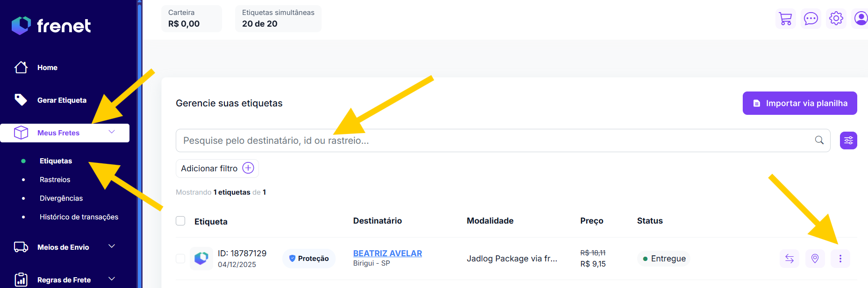Go to Rastreios submenu item
The width and height of the screenshot is (868, 288).
[55, 180]
